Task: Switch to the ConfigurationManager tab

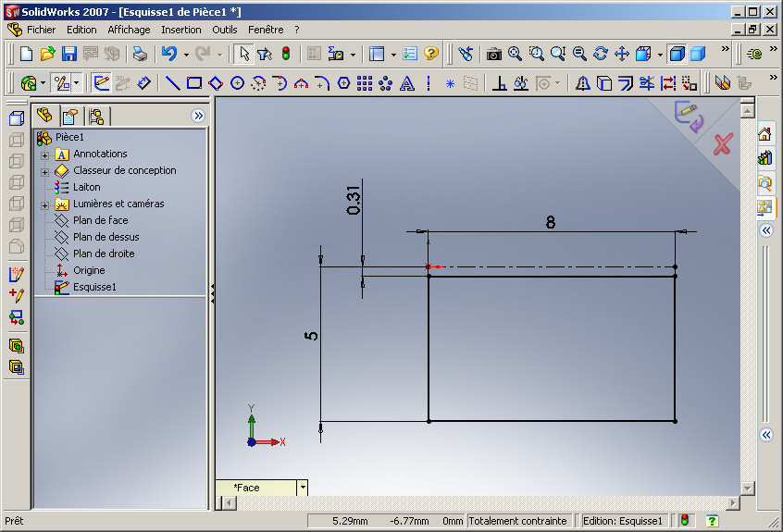Action: coord(96,117)
